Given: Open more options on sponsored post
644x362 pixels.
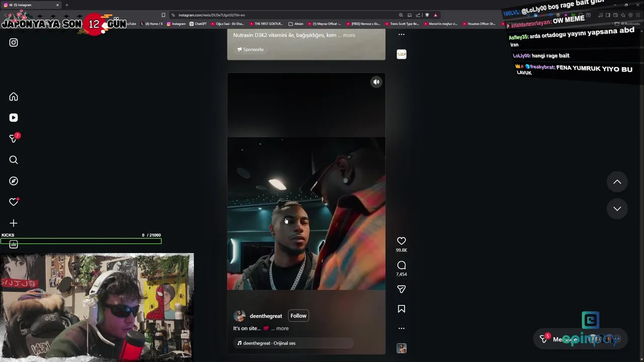Looking at the screenshot, I should (401, 35).
